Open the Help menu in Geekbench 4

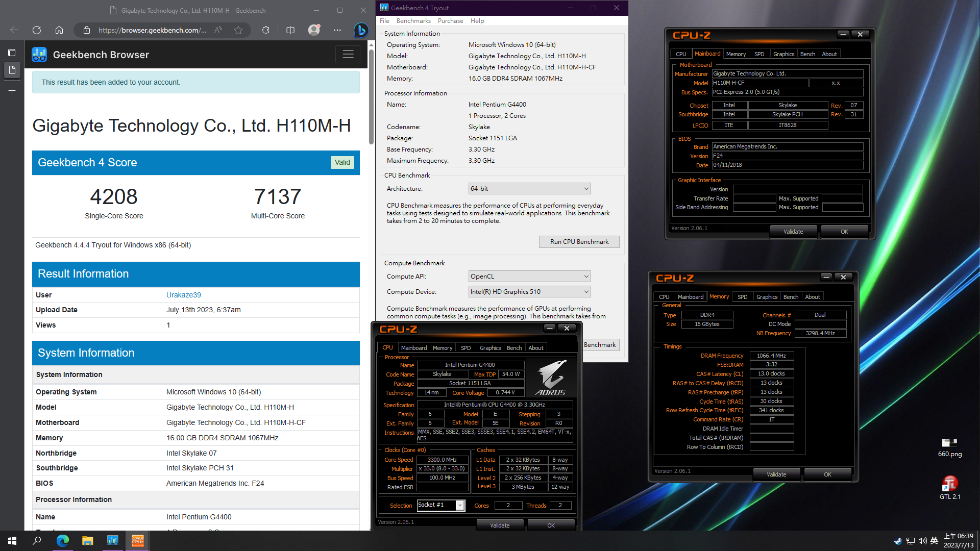click(477, 21)
